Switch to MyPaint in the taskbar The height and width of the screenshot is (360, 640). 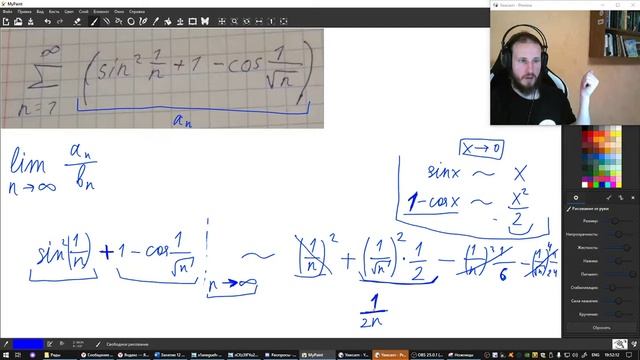[x=313, y=355]
